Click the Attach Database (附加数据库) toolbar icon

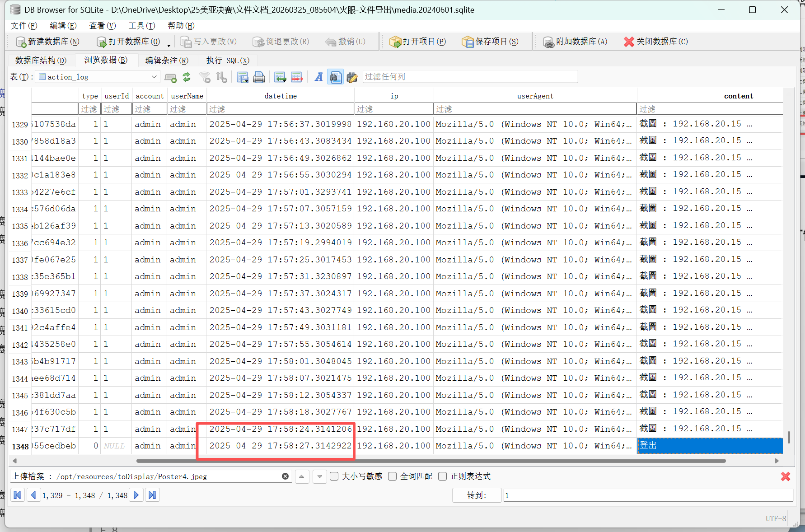pyautogui.click(x=548, y=42)
